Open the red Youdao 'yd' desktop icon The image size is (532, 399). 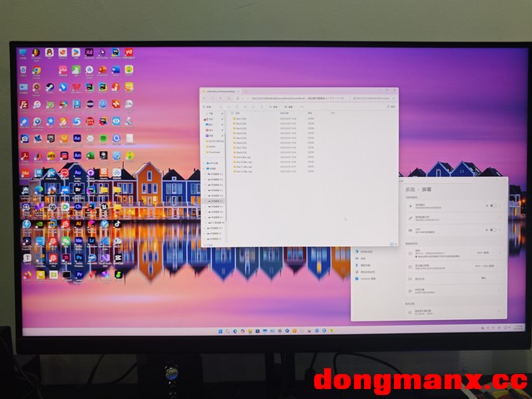click(x=129, y=52)
